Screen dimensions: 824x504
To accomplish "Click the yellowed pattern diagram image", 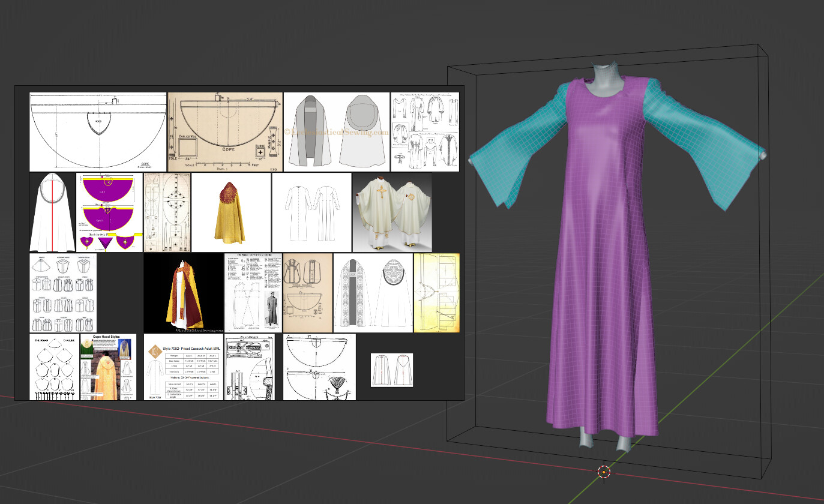I will 436,293.
